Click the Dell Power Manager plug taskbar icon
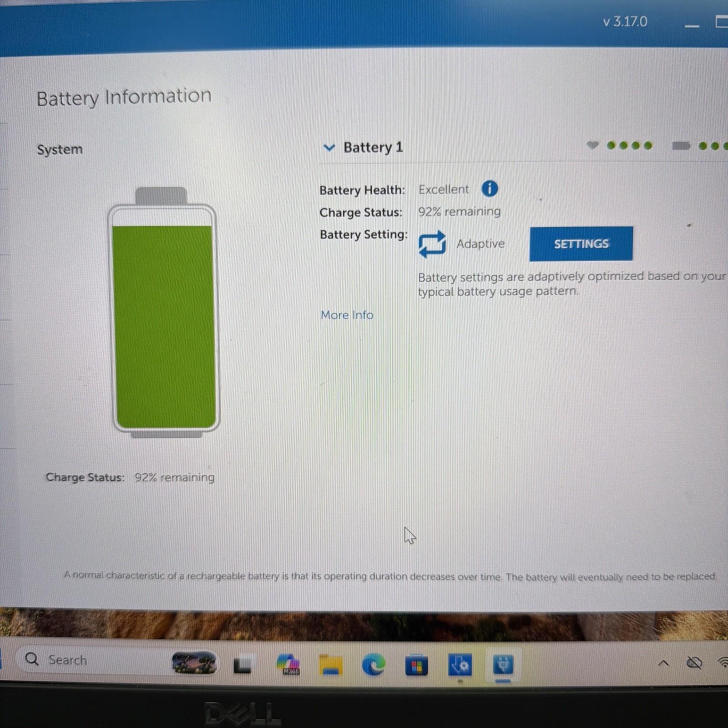 click(x=503, y=665)
